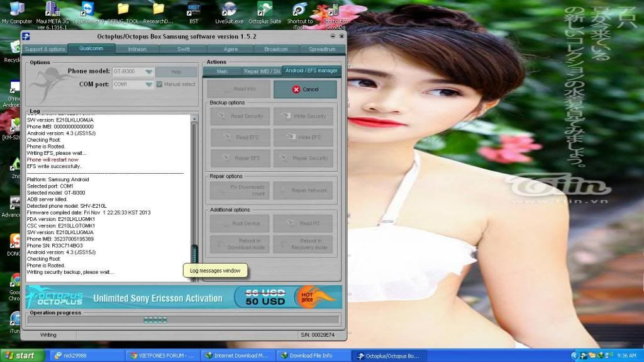Expand the system tray hidden icons arrow
This screenshot has width=644, height=362.
coord(574,356)
